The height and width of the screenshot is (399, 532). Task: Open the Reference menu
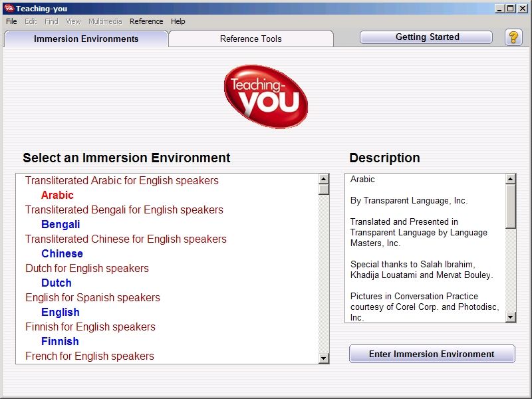pos(146,21)
